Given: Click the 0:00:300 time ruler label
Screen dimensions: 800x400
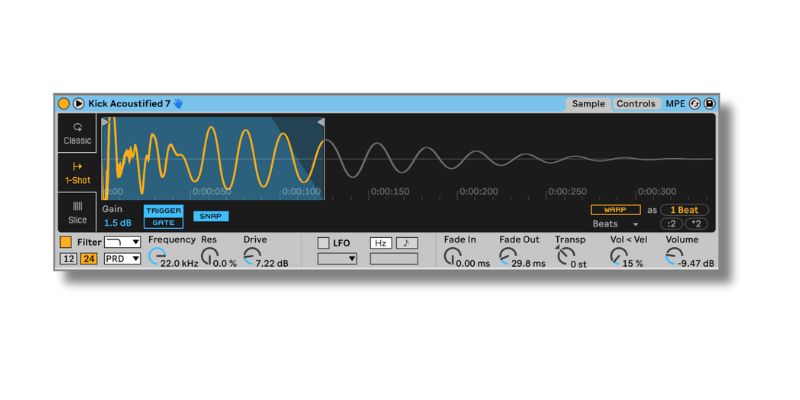Looking at the screenshot, I should coord(657,192).
